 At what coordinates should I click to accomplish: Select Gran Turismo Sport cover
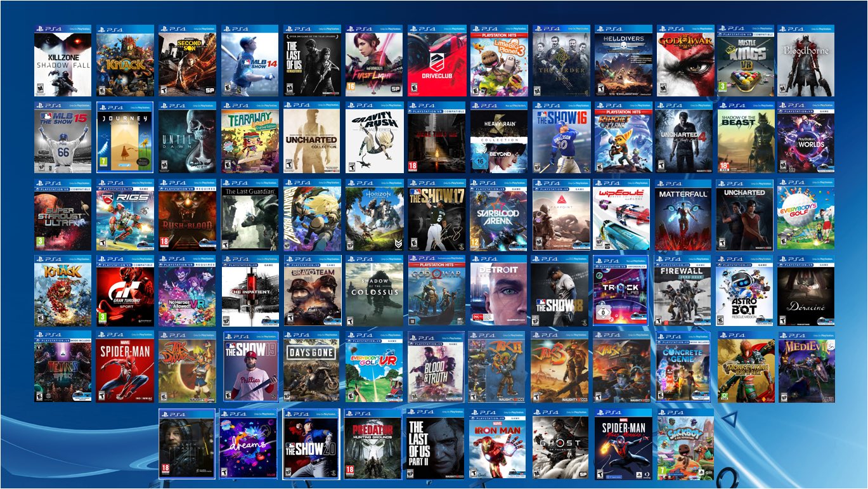(125, 290)
